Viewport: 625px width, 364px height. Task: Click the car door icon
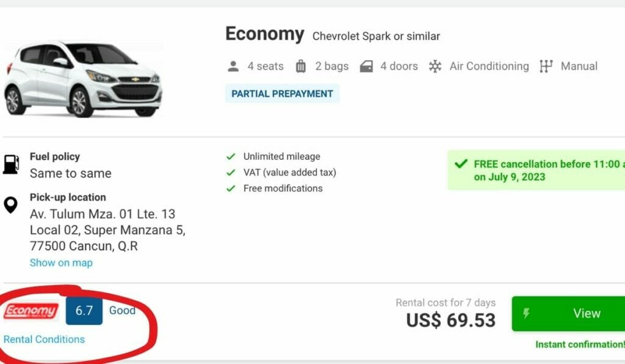pyautogui.click(x=366, y=66)
